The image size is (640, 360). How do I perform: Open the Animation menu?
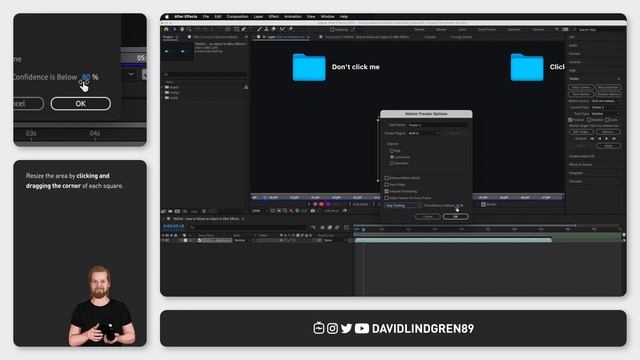point(293,17)
